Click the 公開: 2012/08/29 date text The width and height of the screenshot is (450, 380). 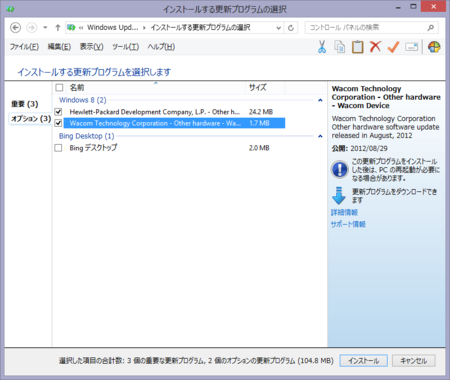359,149
